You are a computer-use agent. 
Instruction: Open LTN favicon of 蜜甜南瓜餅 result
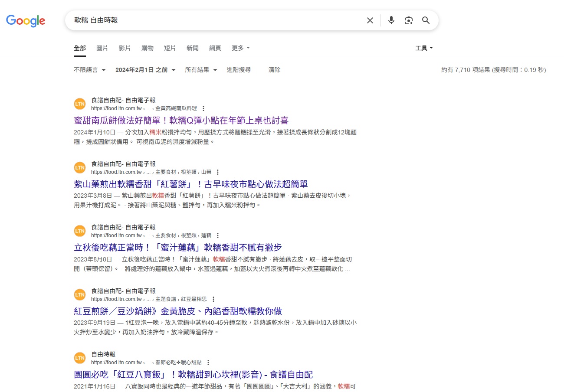[80, 104]
